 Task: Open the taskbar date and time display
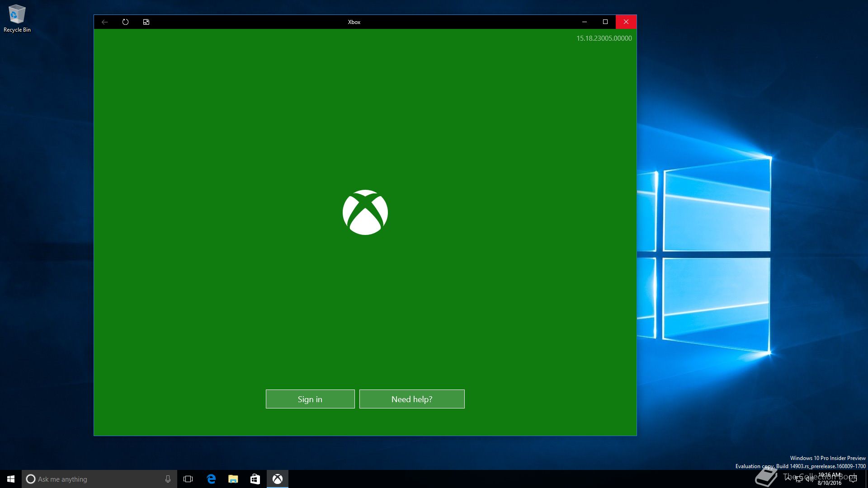click(x=830, y=479)
